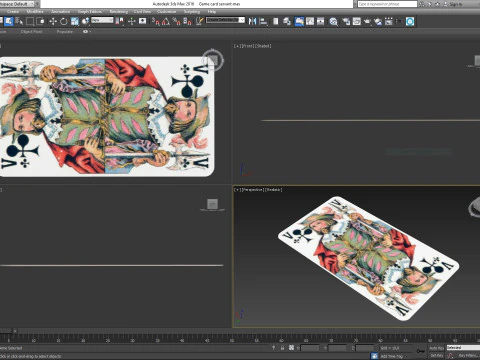Toggle the Scene Explorer

(276, 21)
